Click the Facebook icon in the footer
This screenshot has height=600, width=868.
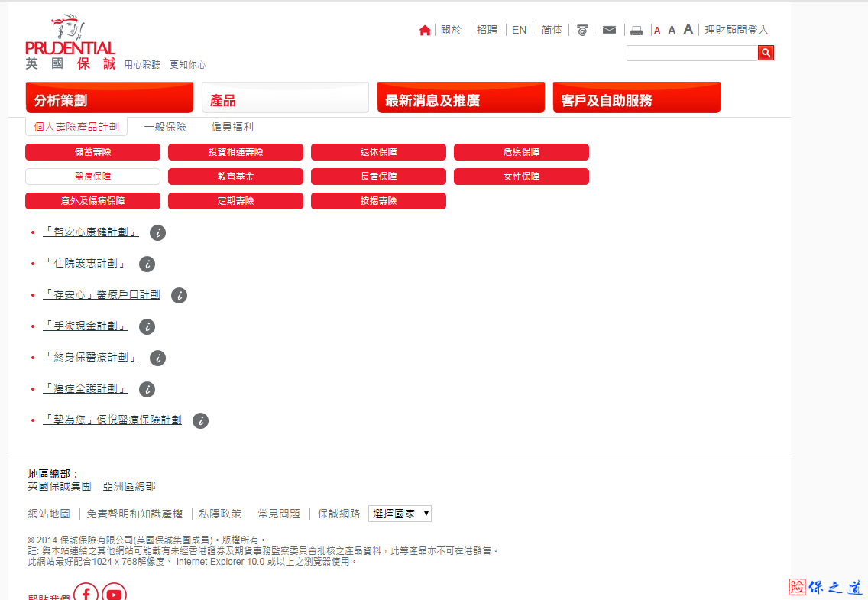(x=86, y=592)
